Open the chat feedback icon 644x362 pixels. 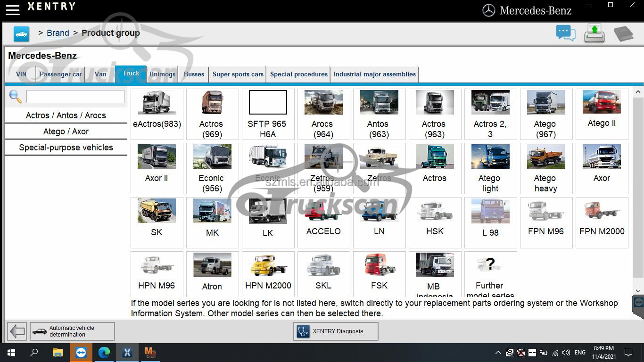click(x=565, y=33)
